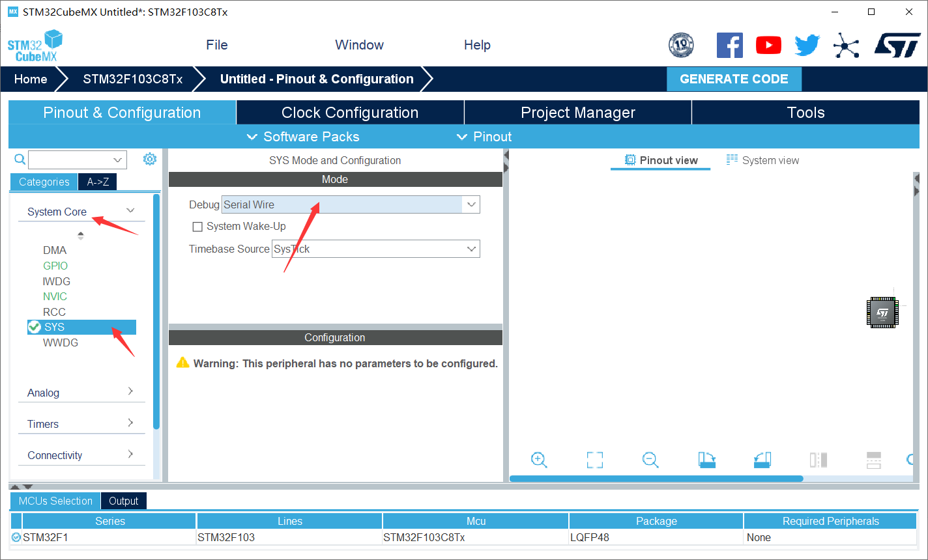Select DMA in System Core list
The width and height of the screenshot is (928, 560).
point(55,250)
